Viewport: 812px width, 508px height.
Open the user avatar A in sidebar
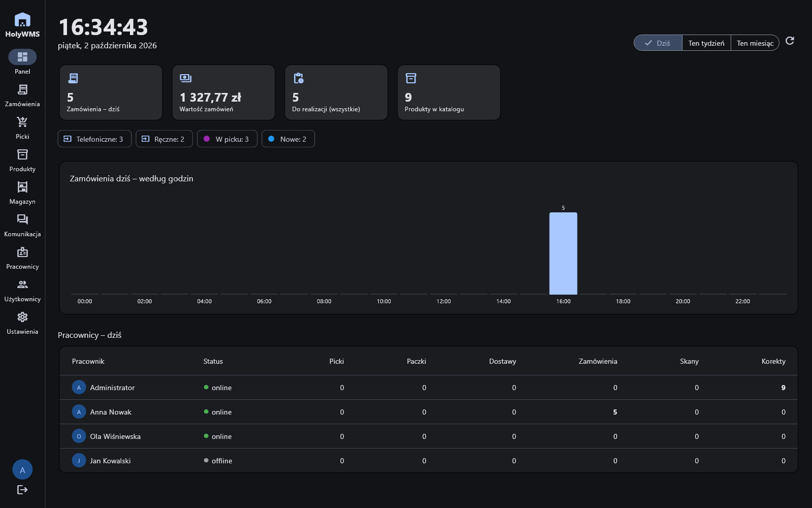coord(22,470)
